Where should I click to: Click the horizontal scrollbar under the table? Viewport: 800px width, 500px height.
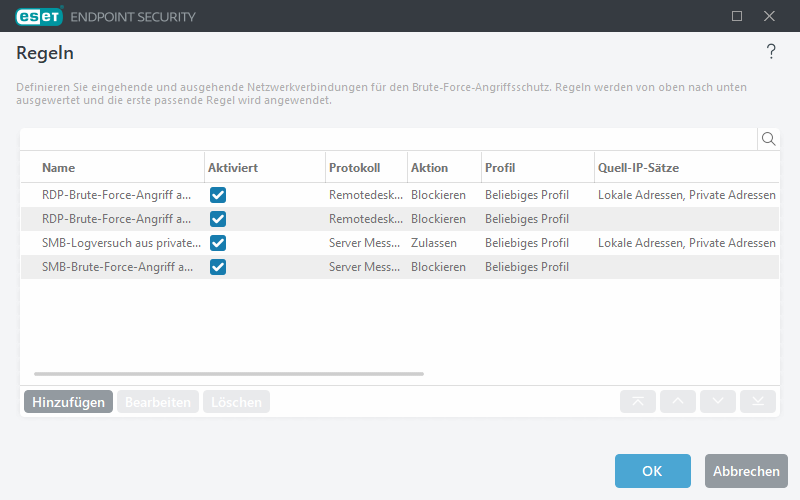pyautogui.click(x=228, y=374)
